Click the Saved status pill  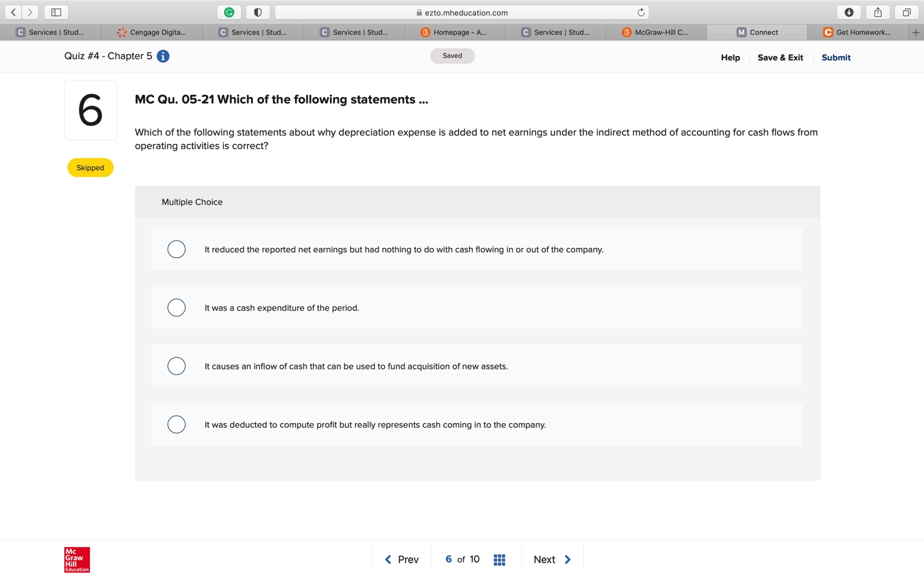pyautogui.click(x=452, y=55)
